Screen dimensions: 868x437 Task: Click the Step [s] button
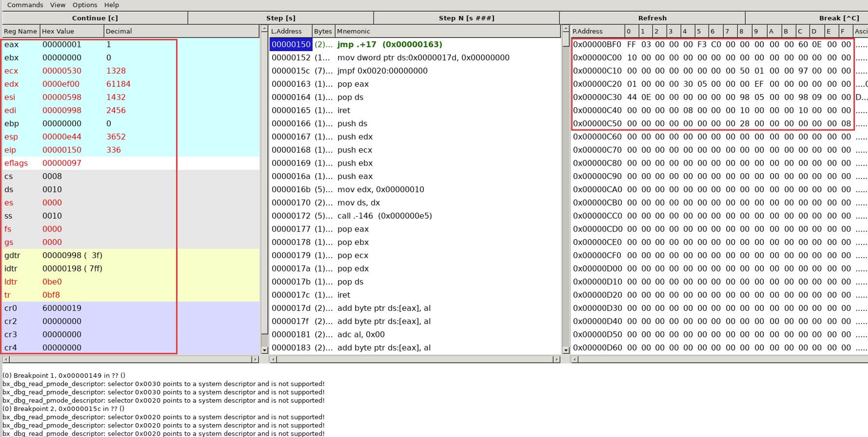(281, 18)
